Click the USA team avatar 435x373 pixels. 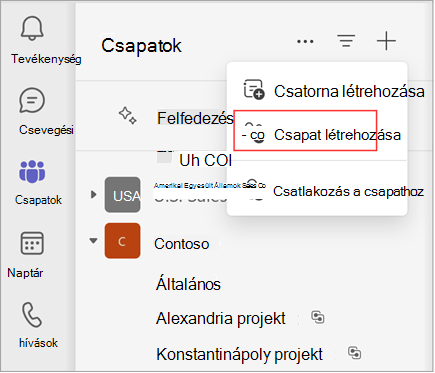(x=122, y=195)
